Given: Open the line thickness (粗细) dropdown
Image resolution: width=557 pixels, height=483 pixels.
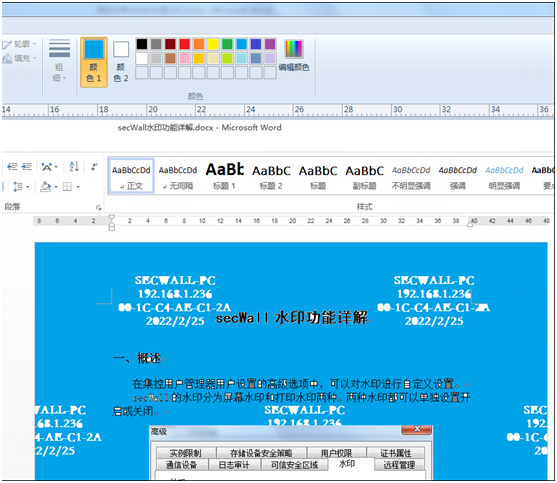Looking at the screenshot, I should [x=59, y=60].
